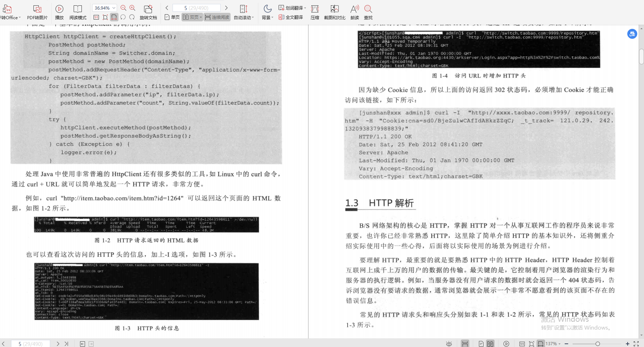
Task: Click the page number input field
Action: click(x=196, y=7)
